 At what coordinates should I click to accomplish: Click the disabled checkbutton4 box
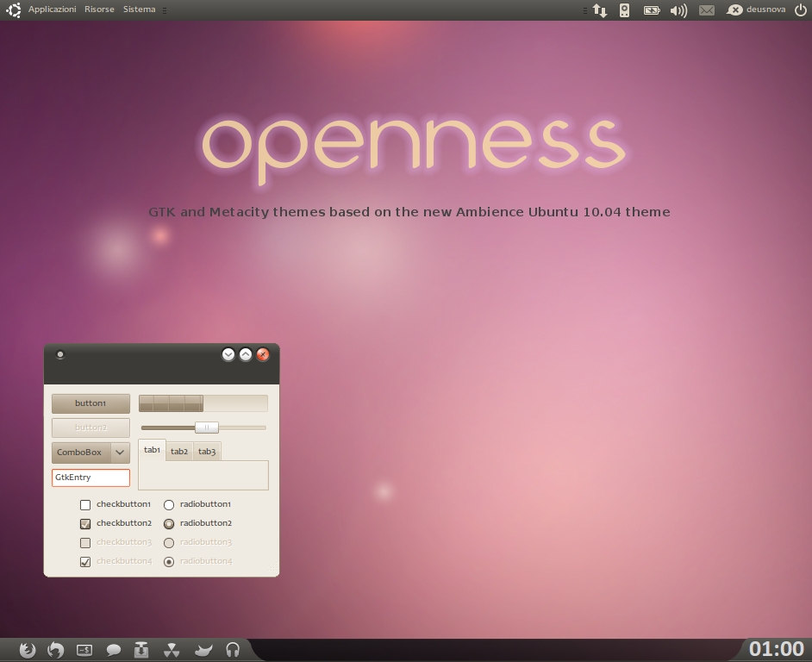[x=85, y=561]
